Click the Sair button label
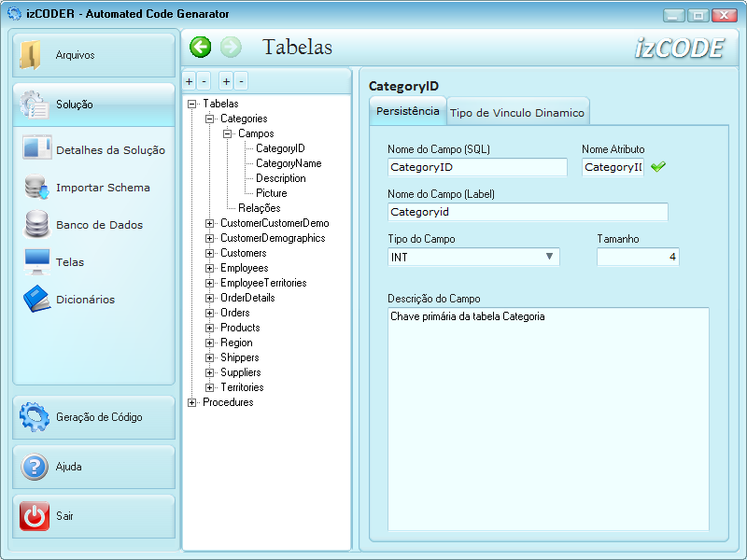The image size is (747, 560). (64, 516)
